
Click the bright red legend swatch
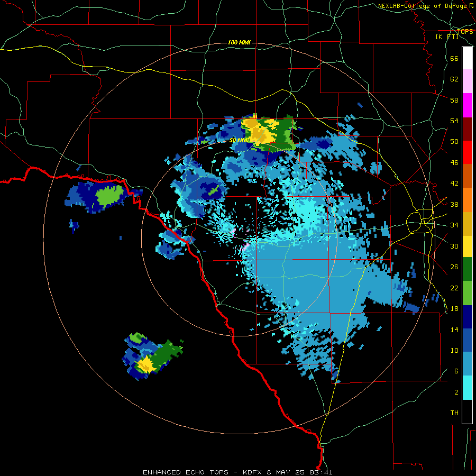467,152
